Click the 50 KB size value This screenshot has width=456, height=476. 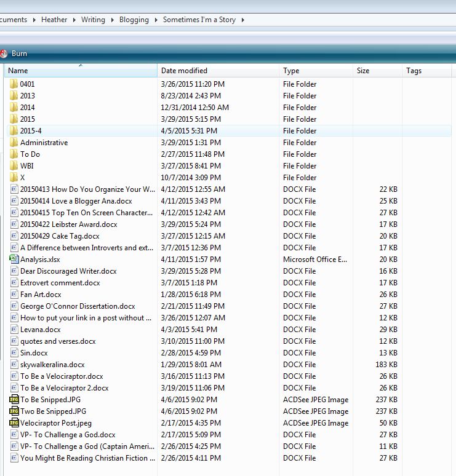pyautogui.click(x=388, y=423)
